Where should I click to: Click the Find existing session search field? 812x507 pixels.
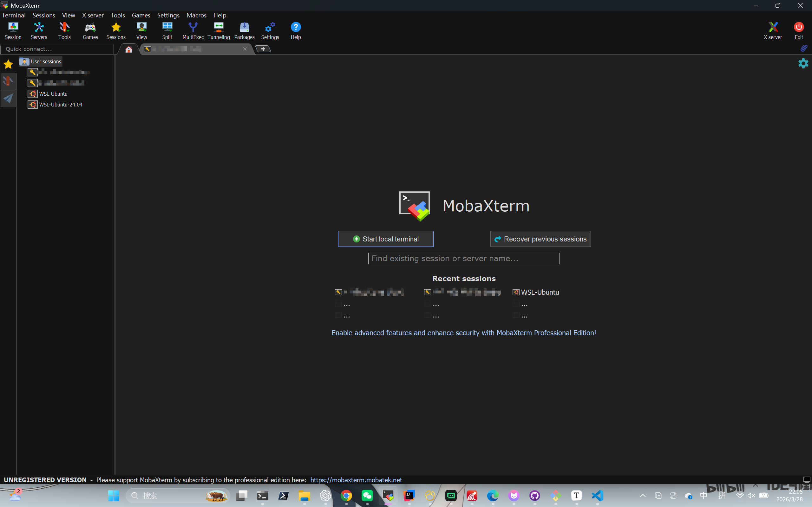point(464,259)
